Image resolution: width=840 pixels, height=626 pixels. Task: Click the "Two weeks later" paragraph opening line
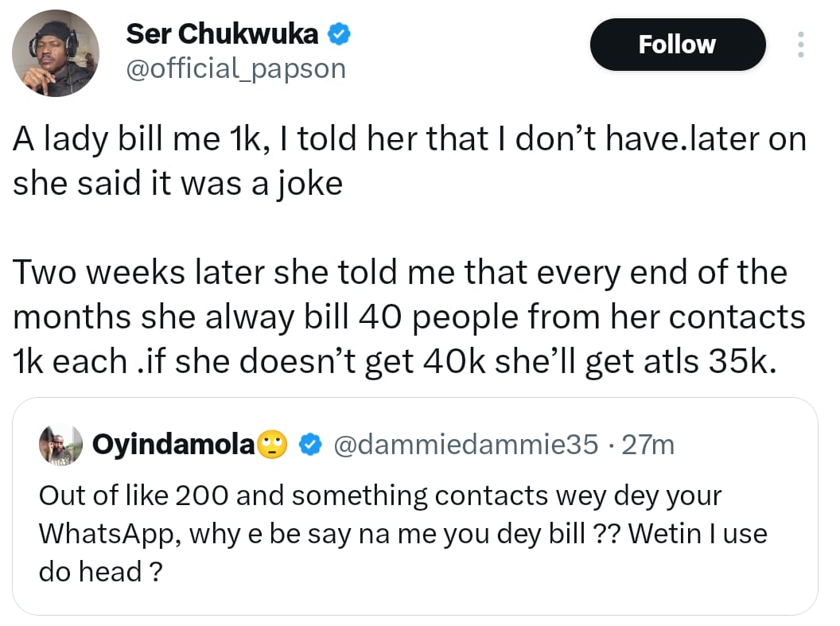pos(399,272)
